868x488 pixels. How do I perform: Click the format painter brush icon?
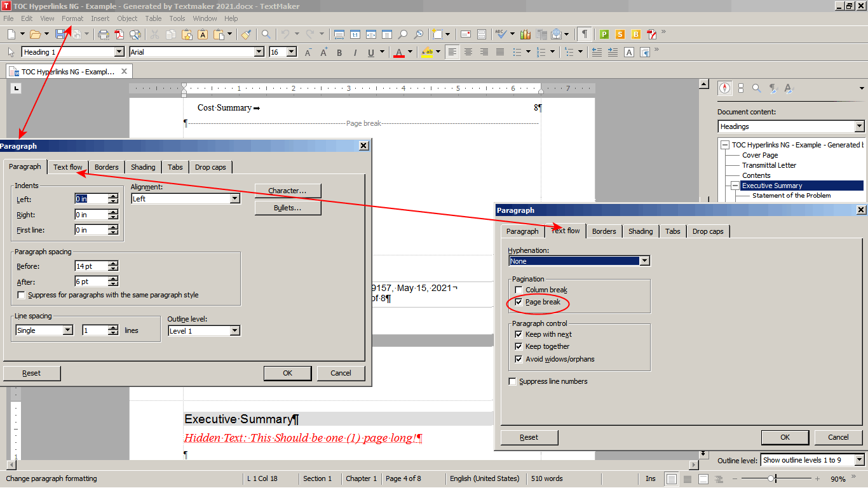pos(246,34)
